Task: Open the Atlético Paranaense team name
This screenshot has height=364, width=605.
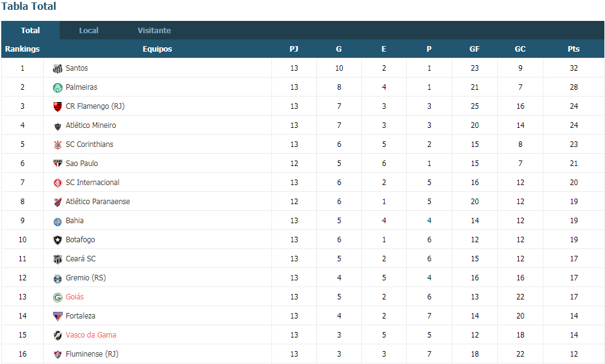Action: click(x=98, y=202)
